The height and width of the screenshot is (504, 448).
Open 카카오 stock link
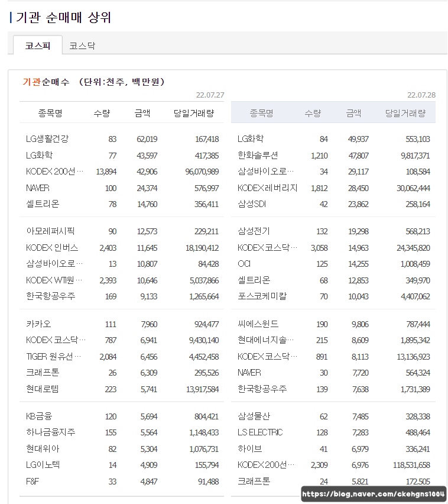(x=38, y=324)
